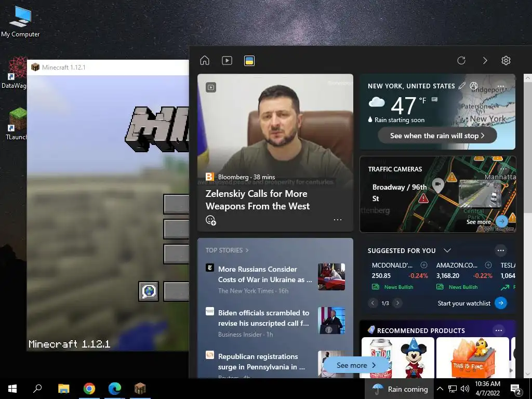This screenshot has height=399, width=532.
Task: Show hidden system tray icons
Action: pyautogui.click(x=440, y=389)
